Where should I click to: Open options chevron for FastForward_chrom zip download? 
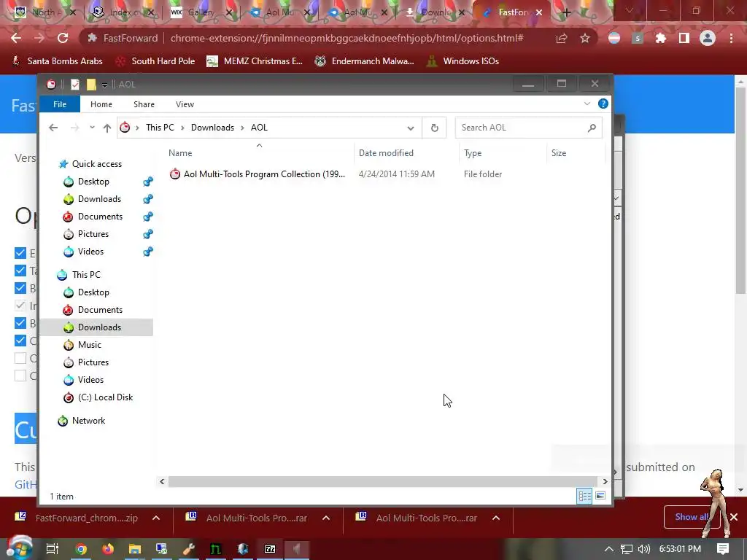tap(156, 518)
